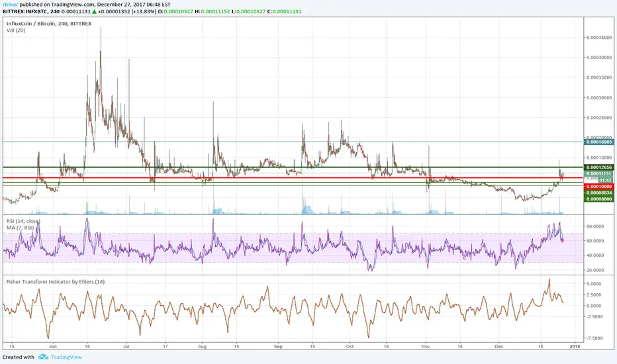Click the open value O:0.00010327
The image size is (617, 364).
[x=175, y=11]
